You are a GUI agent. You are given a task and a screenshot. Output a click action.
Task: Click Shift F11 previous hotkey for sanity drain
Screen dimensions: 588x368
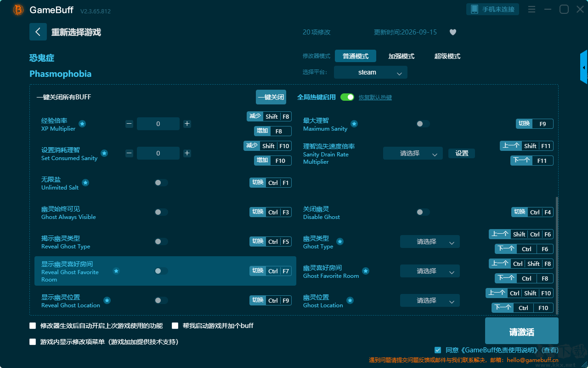click(526, 146)
